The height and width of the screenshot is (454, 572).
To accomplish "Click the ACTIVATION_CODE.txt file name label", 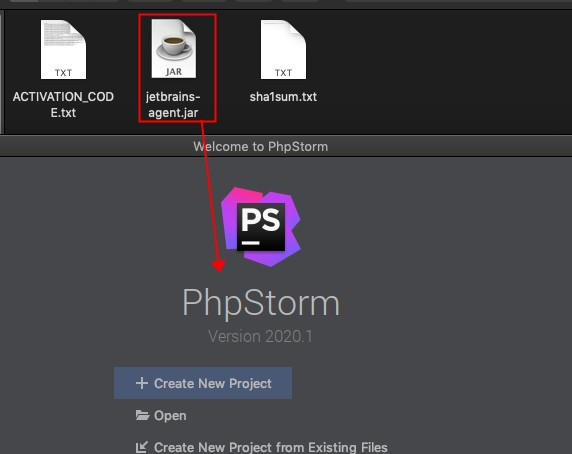I will (63, 105).
